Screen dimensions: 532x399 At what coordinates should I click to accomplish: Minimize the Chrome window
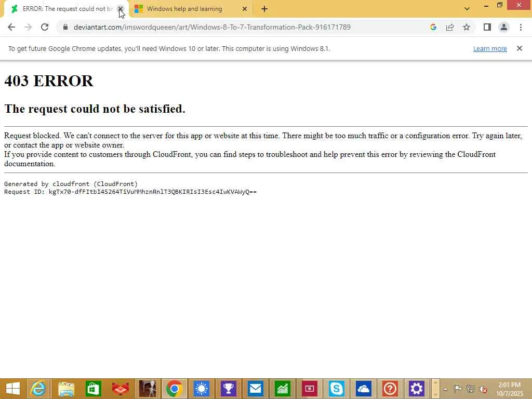(x=486, y=5)
